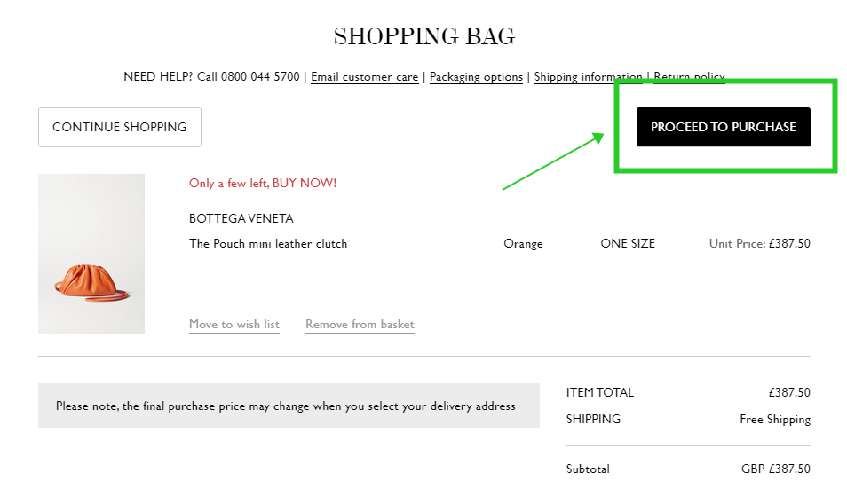
Task: Click the red BUY NOW stock notice
Action: click(x=263, y=183)
